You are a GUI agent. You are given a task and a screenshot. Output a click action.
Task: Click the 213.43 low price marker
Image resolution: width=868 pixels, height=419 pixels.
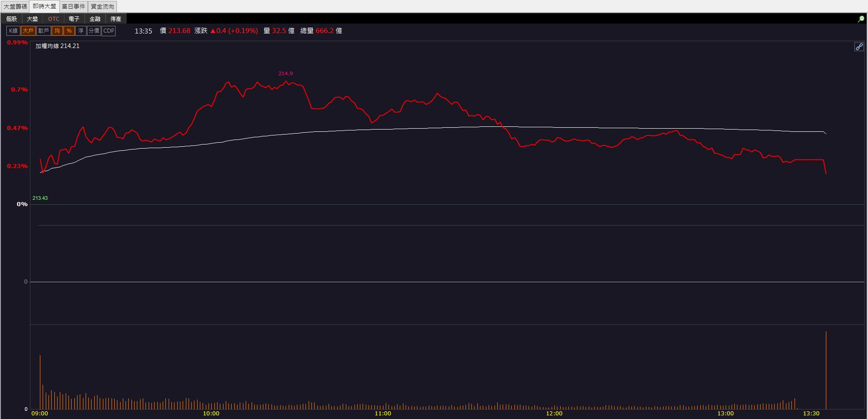coord(40,198)
